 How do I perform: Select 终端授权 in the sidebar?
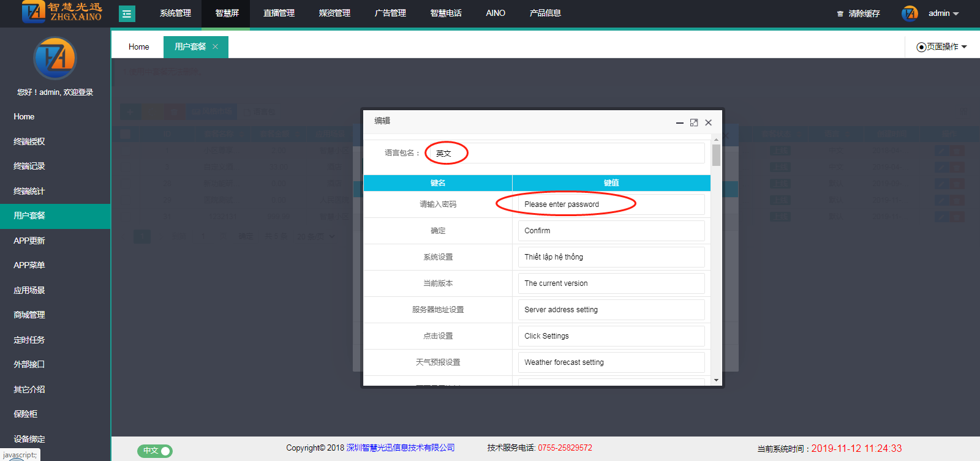click(29, 141)
